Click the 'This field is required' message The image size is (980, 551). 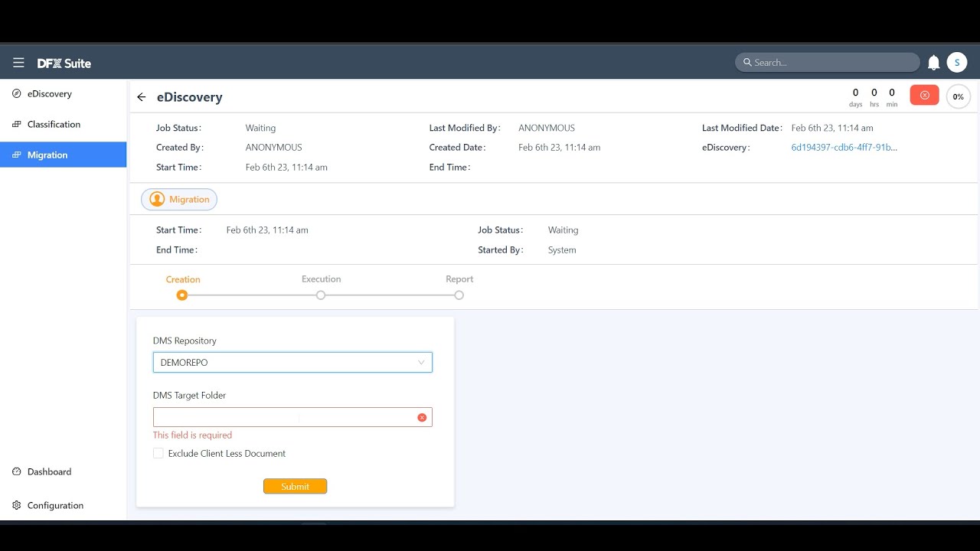tap(192, 435)
